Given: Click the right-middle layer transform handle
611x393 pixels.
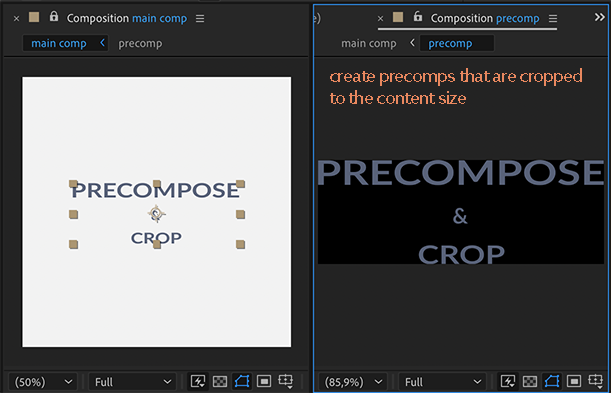Looking at the screenshot, I should [240, 214].
